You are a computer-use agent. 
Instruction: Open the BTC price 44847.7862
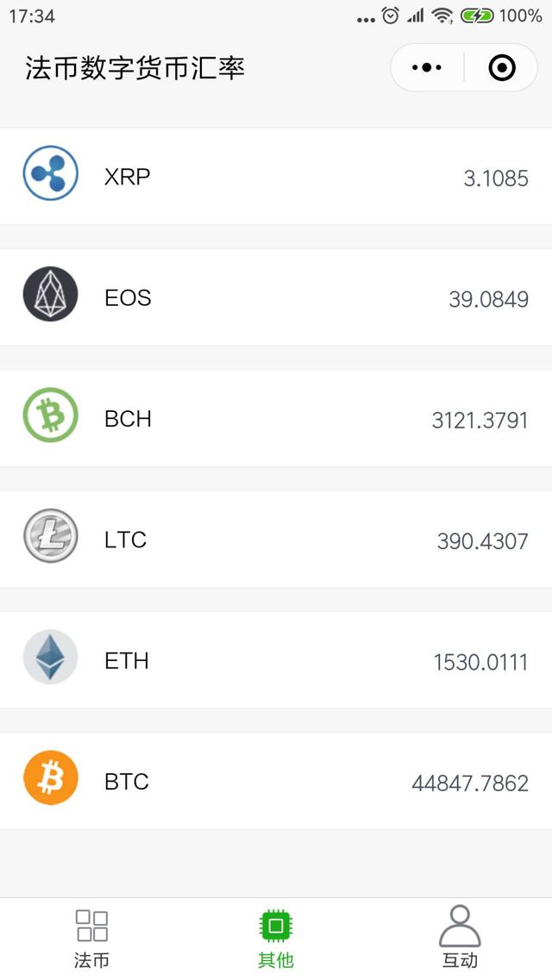pos(470,783)
